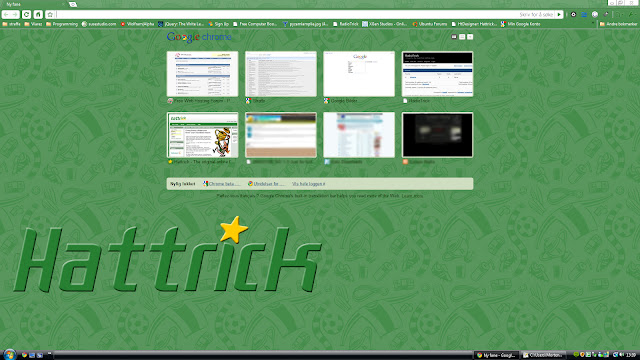Open the blurred light-blue page thumbnail
The image size is (640, 360).
click(x=359, y=135)
